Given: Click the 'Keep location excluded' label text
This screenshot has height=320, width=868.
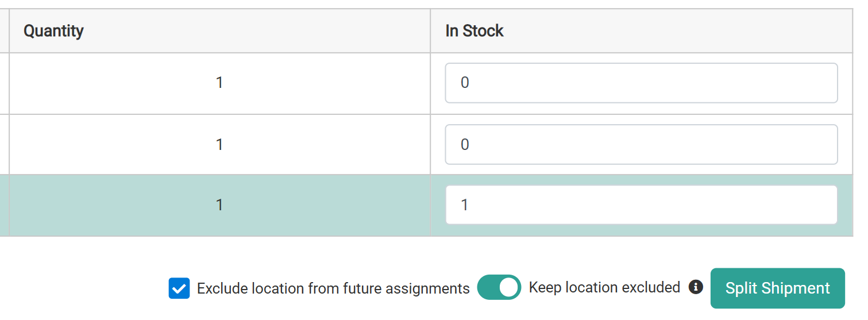Looking at the screenshot, I should [604, 287].
